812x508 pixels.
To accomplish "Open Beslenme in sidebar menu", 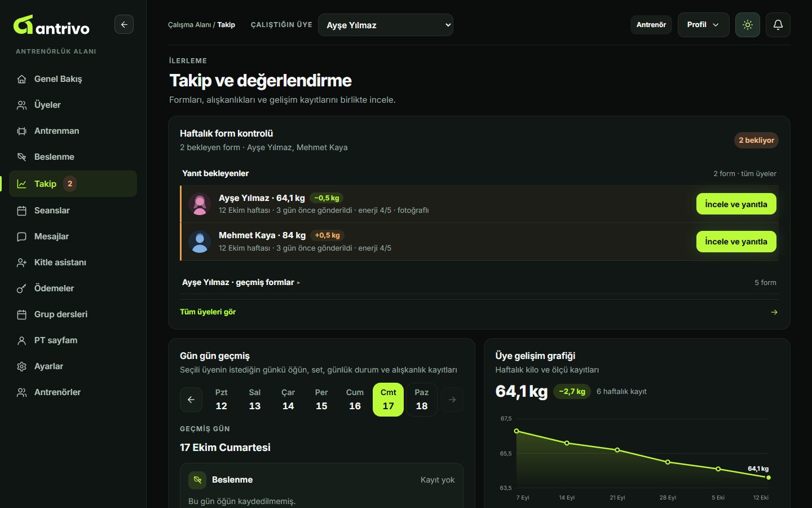I will (x=73, y=157).
